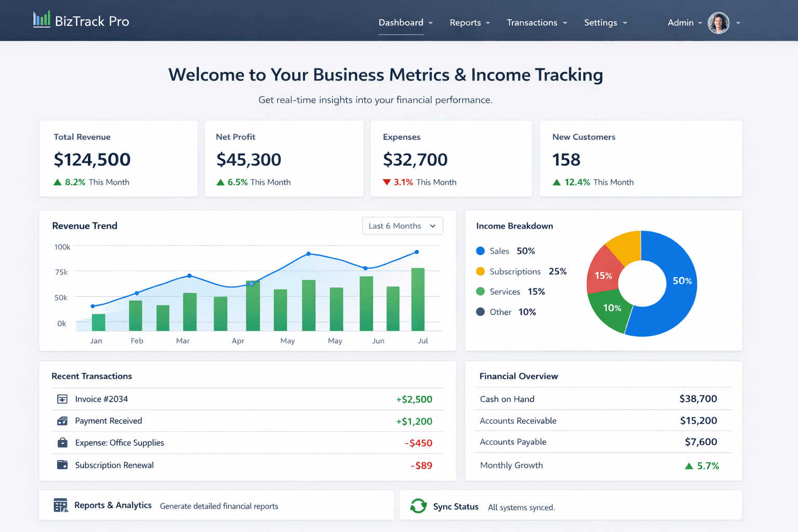Image resolution: width=798 pixels, height=532 pixels.
Task: Switch to the Reports menu
Action: point(465,23)
